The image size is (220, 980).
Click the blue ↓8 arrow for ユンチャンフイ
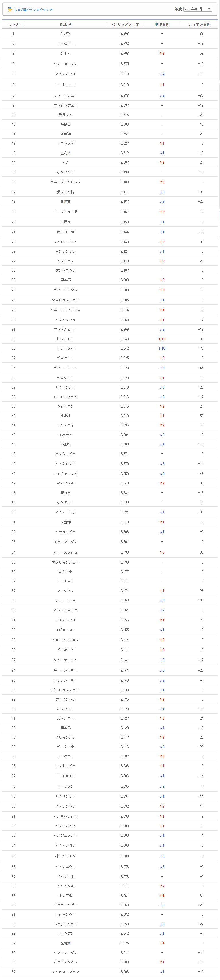(162, 474)
